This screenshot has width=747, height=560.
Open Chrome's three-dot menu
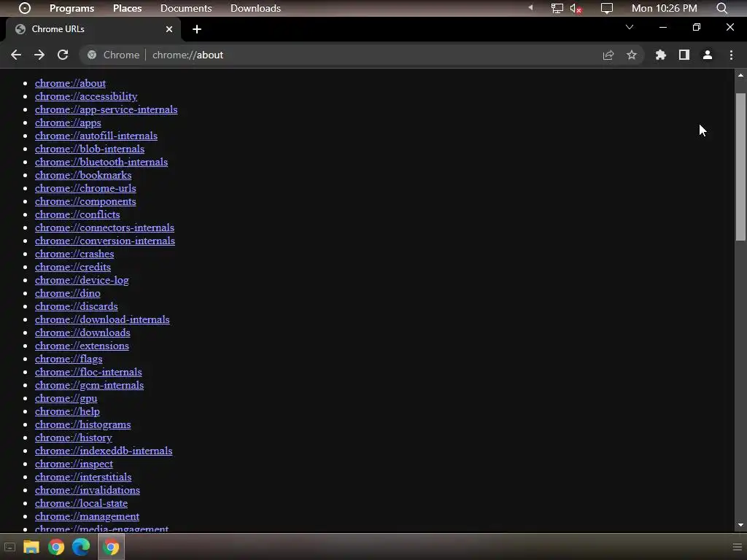(x=731, y=55)
